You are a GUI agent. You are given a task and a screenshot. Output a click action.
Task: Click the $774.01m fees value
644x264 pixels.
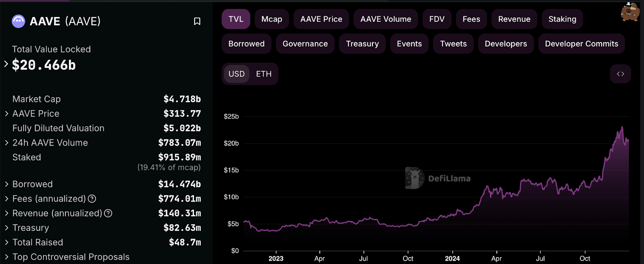pyautogui.click(x=180, y=199)
